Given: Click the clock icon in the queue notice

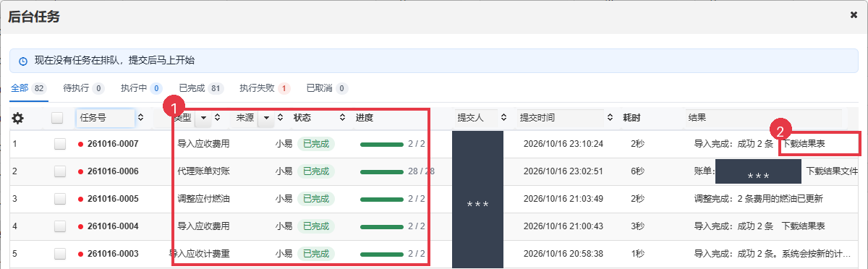Looking at the screenshot, I should (23, 61).
